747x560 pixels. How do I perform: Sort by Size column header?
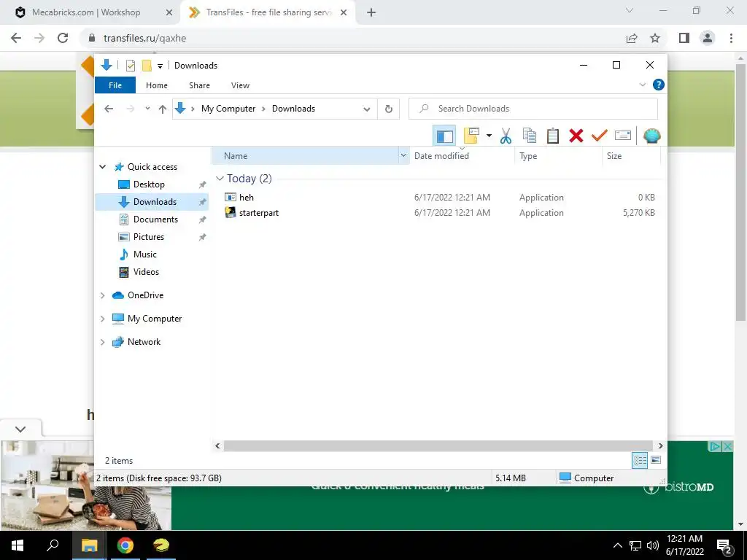pos(631,156)
